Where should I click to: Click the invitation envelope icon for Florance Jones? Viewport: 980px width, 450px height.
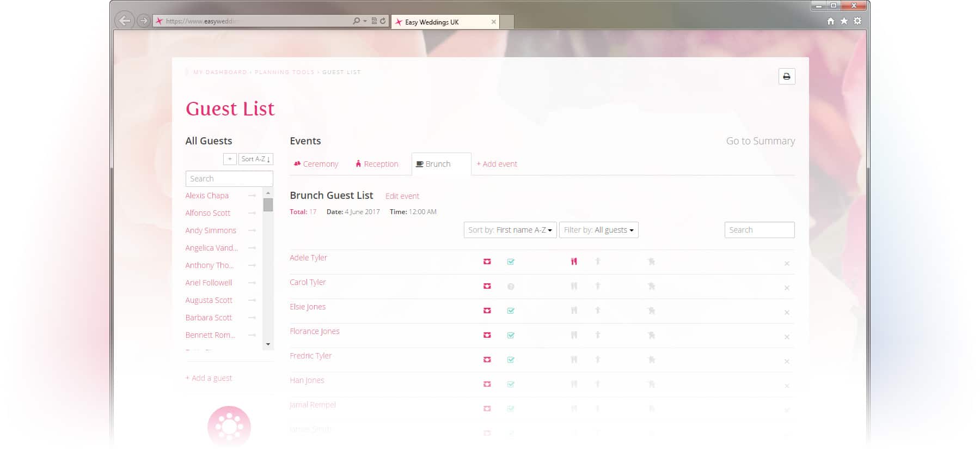point(487,335)
